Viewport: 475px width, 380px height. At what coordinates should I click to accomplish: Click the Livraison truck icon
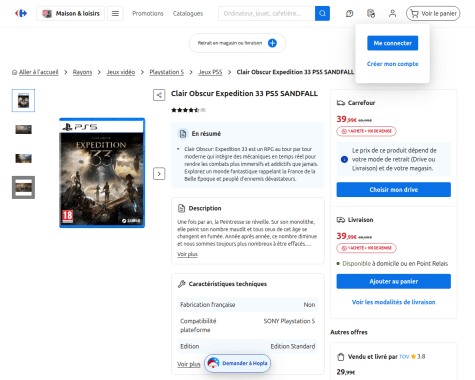341,220
